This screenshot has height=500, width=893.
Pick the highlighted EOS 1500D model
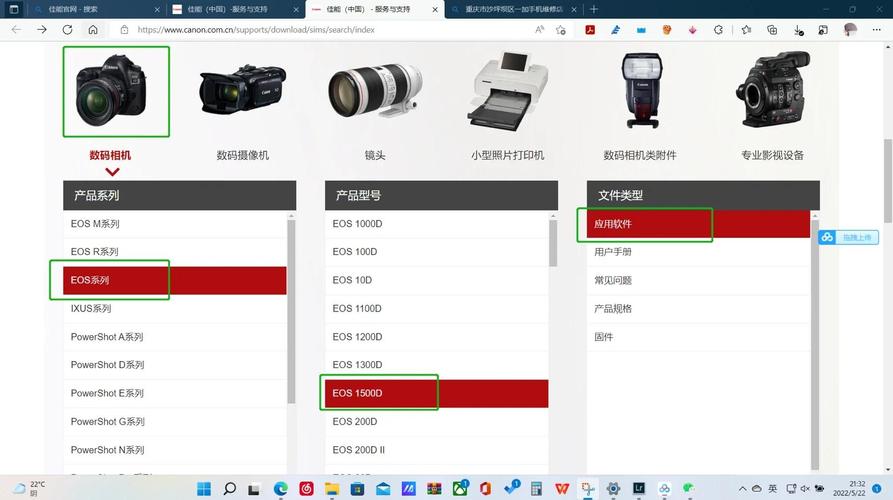pyautogui.click(x=437, y=394)
